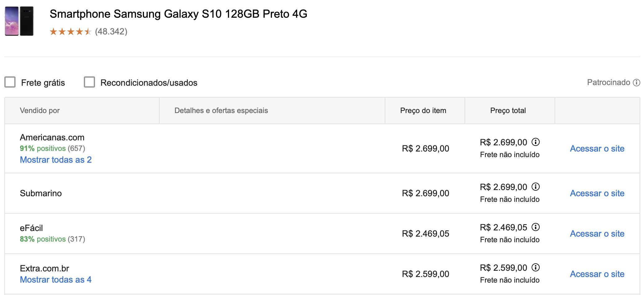644x295 pixels.
Task: Click info icon beside Americanas.com total price
Action: coord(536,142)
